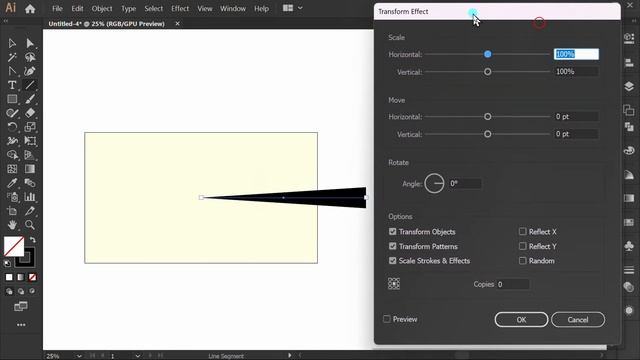The height and width of the screenshot is (360, 640).
Task: Select the Perspective Grid tool
Action: tap(30, 155)
